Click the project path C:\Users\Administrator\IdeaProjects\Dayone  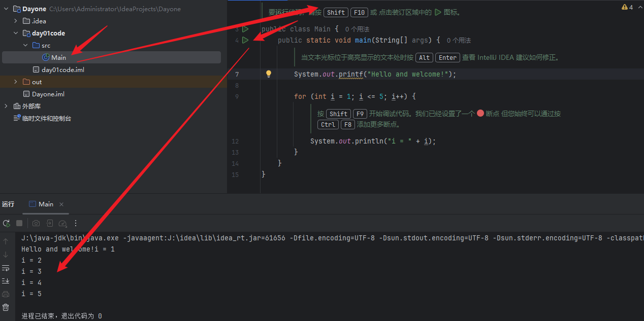coord(115,9)
